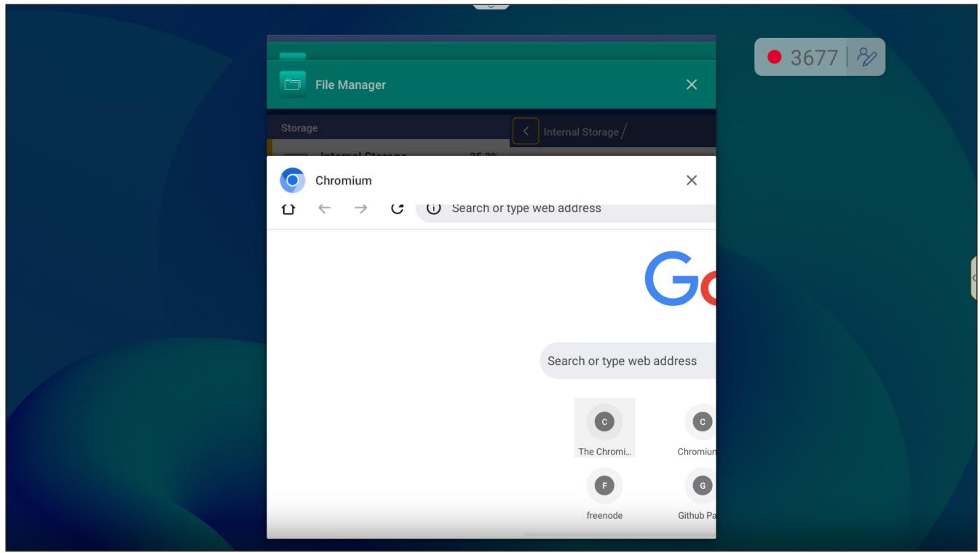Screen dimensions: 980x553
Task: Close the File Manager recent app card
Action: pyautogui.click(x=692, y=85)
